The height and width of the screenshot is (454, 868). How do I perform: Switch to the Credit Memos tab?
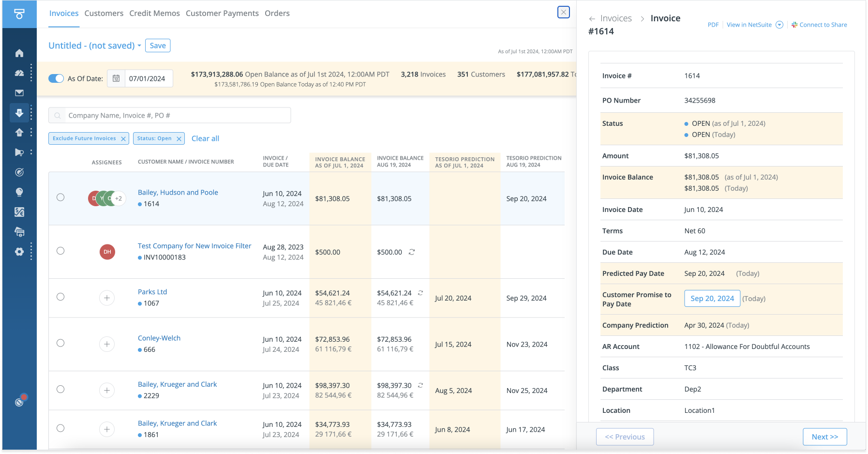point(154,14)
